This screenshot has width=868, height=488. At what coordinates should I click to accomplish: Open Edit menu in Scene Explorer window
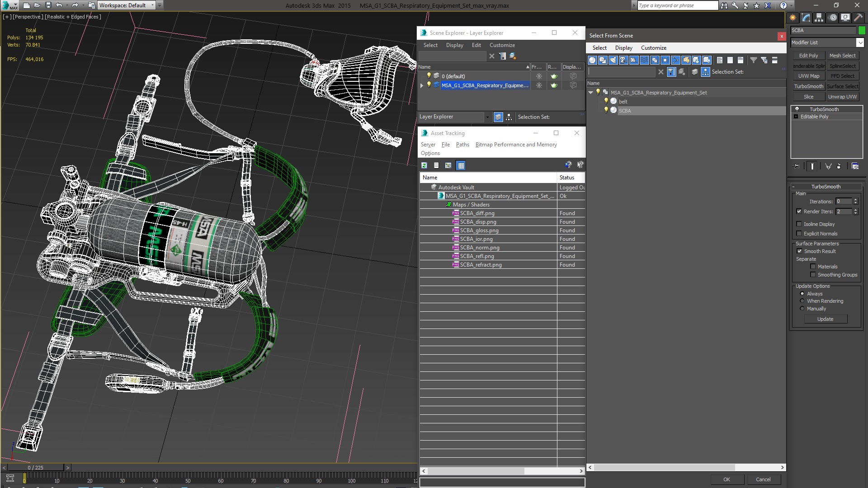click(x=476, y=45)
